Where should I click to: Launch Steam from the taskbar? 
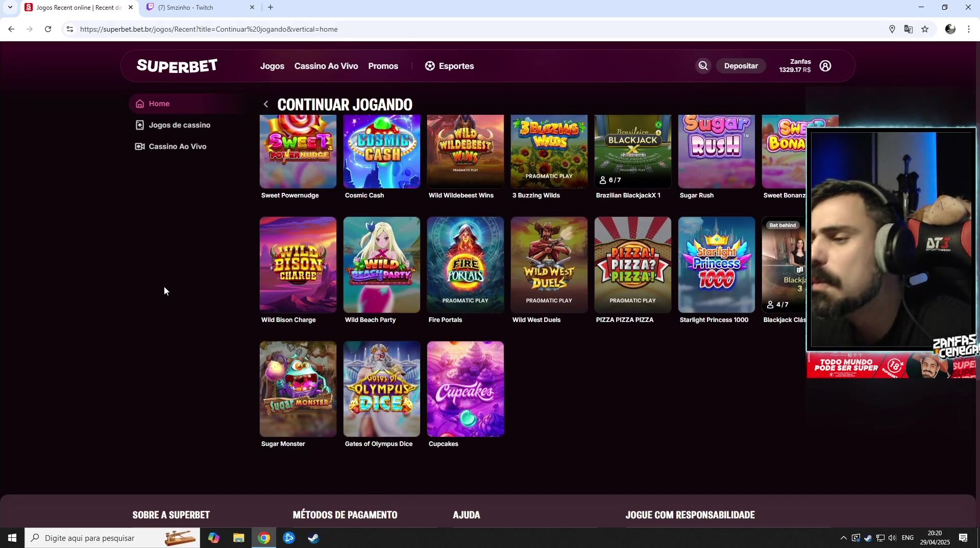click(313, 538)
